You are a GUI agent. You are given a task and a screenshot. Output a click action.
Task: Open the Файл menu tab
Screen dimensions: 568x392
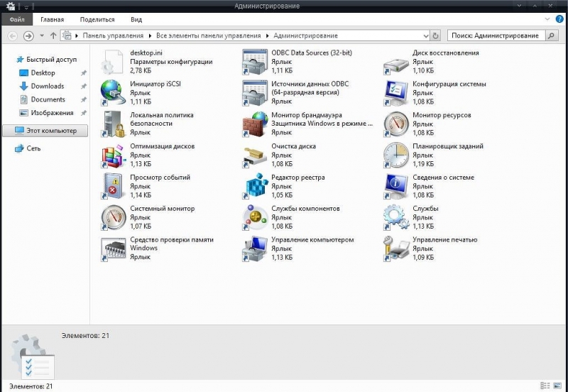(x=17, y=20)
